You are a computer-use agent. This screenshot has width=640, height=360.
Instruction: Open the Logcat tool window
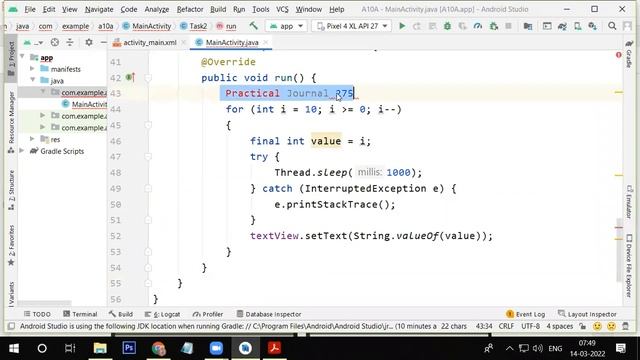(162, 314)
